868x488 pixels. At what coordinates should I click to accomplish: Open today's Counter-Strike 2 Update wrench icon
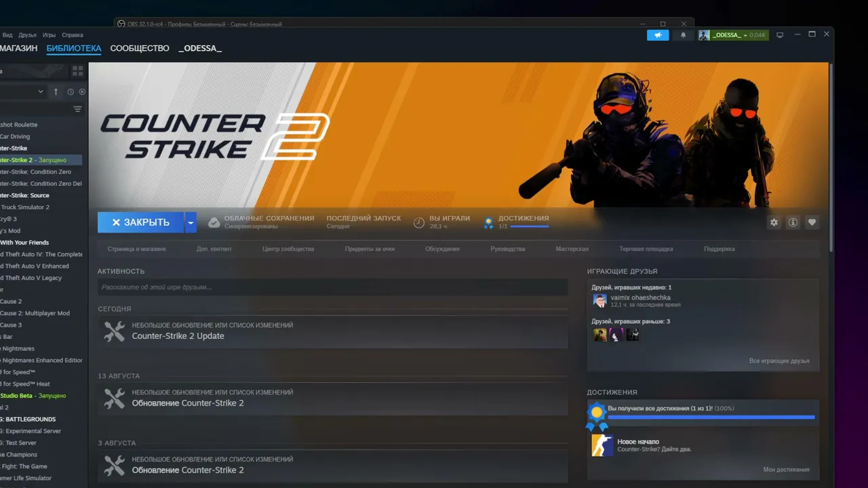[114, 331]
